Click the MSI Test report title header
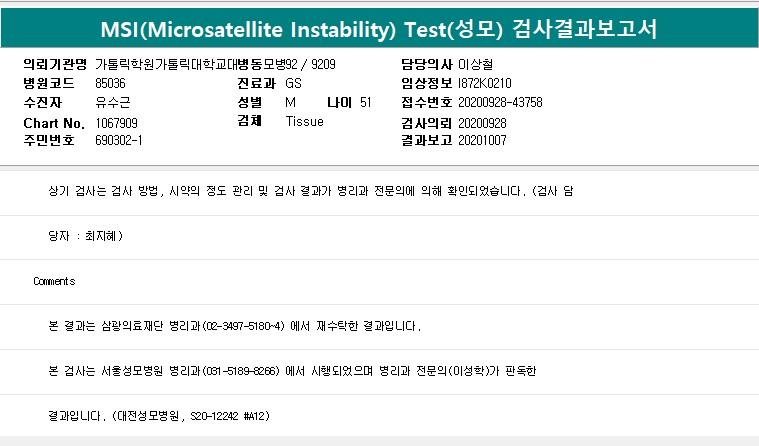The height and width of the screenshot is (446, 759). click(x=379, y=27)
